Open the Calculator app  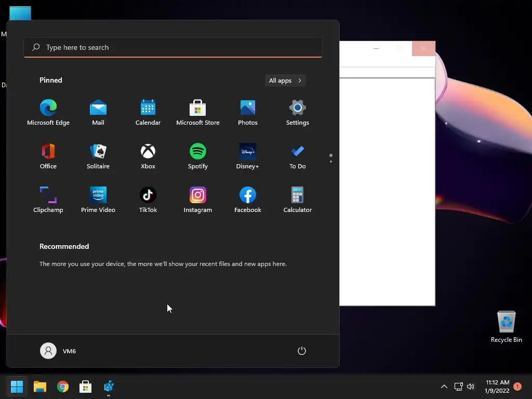pyautogui.click(x=298, y=200)
